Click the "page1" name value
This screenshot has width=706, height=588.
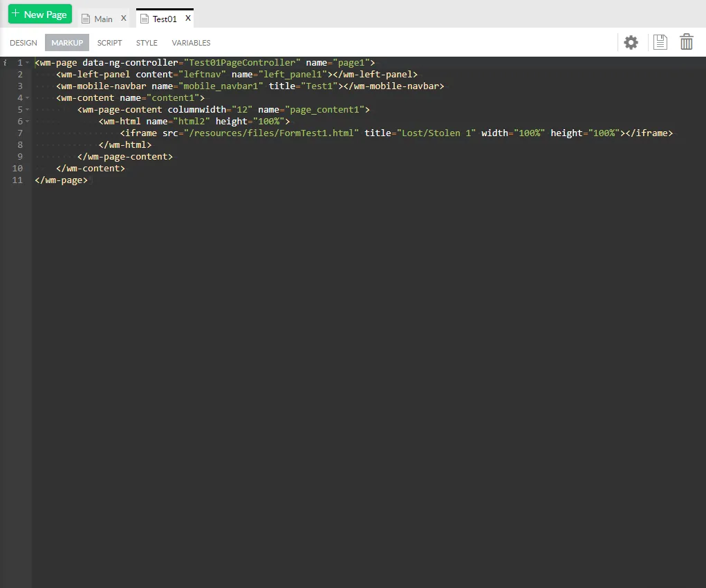[351, 63]
